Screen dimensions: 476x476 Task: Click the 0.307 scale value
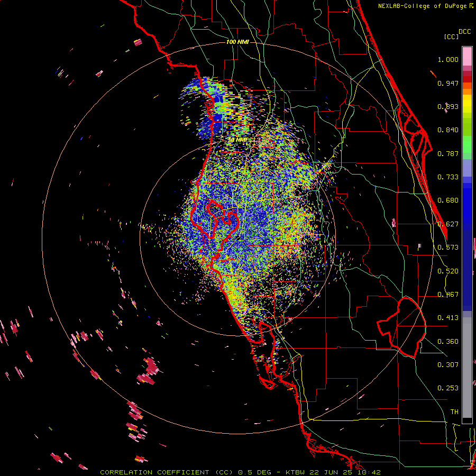pyautogui.click(x=448, y=365)
